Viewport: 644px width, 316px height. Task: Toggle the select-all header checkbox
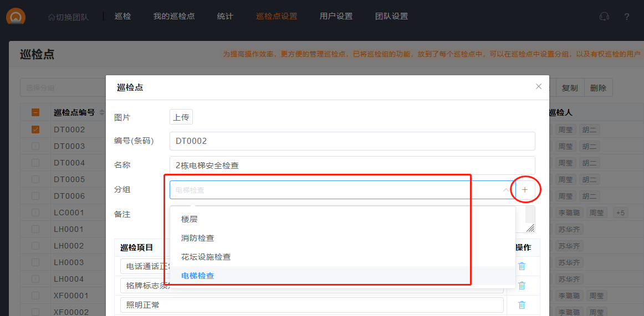click(x=35, y=113)
